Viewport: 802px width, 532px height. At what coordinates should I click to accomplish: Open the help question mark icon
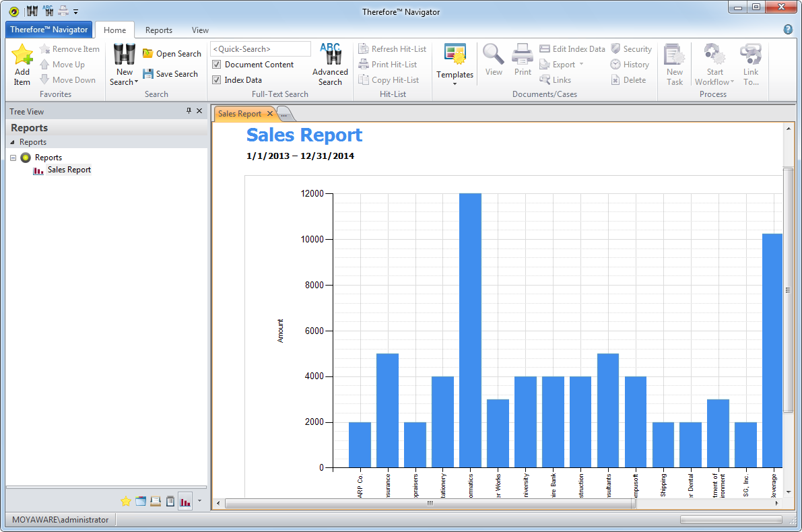tap(788, 30)
